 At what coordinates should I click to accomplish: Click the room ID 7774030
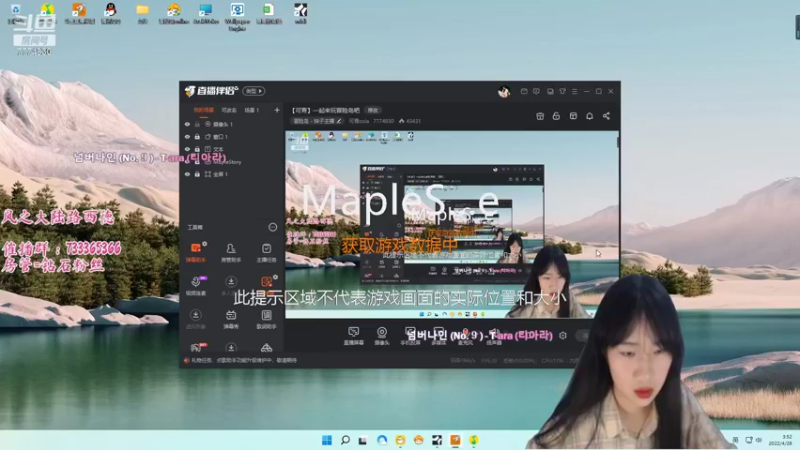click(383, 121)
